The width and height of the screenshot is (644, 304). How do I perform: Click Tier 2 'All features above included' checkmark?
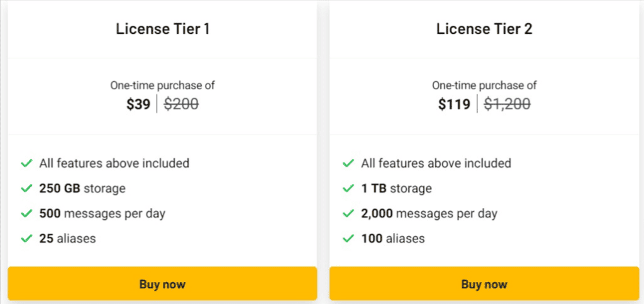(x=348, y=163)
